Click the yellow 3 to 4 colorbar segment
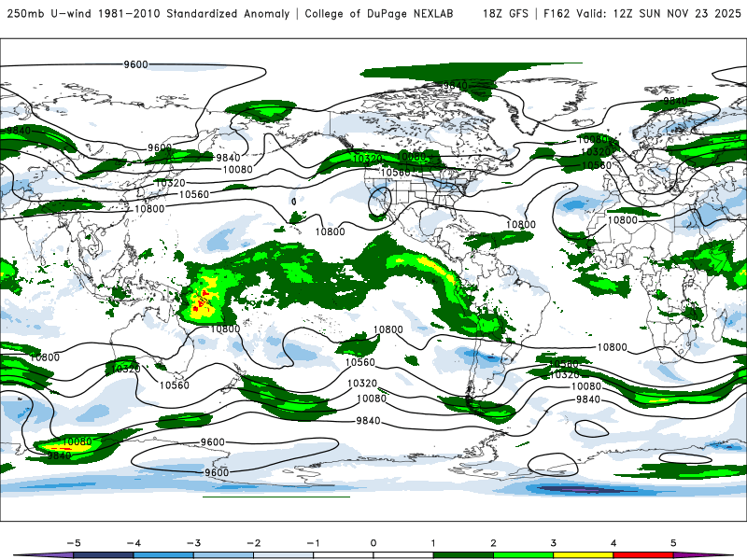 point(583,555)
